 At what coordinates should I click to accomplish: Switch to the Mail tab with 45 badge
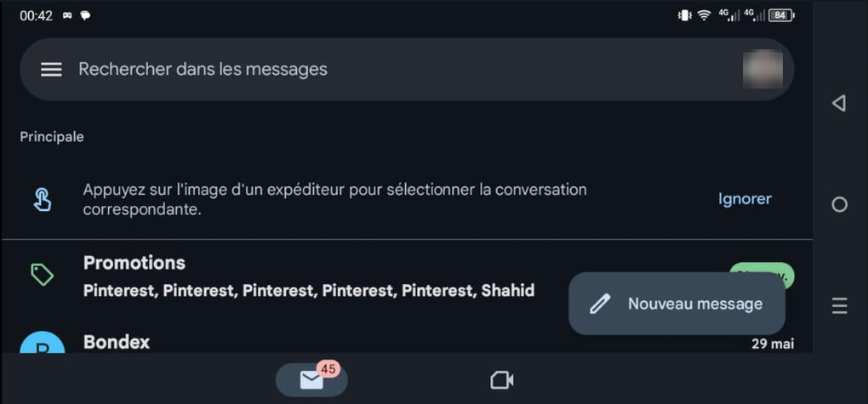point(311,379)
